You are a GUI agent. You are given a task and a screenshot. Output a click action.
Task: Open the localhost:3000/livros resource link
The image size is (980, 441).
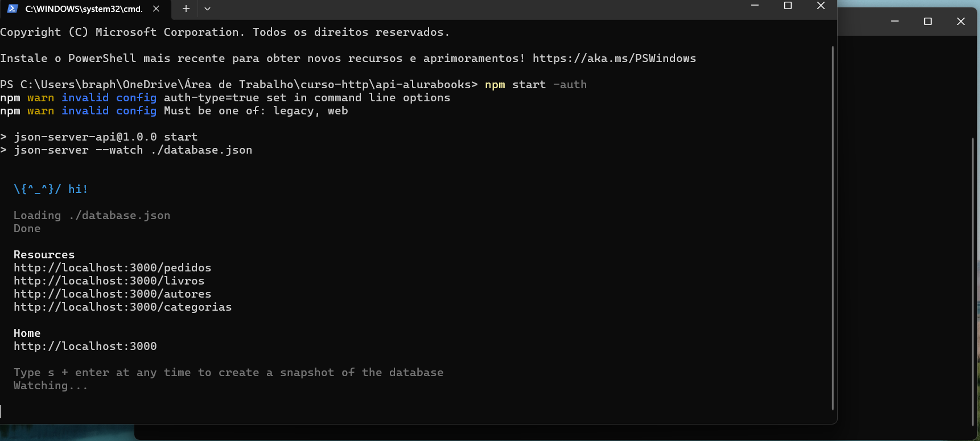tap(109, 281)
